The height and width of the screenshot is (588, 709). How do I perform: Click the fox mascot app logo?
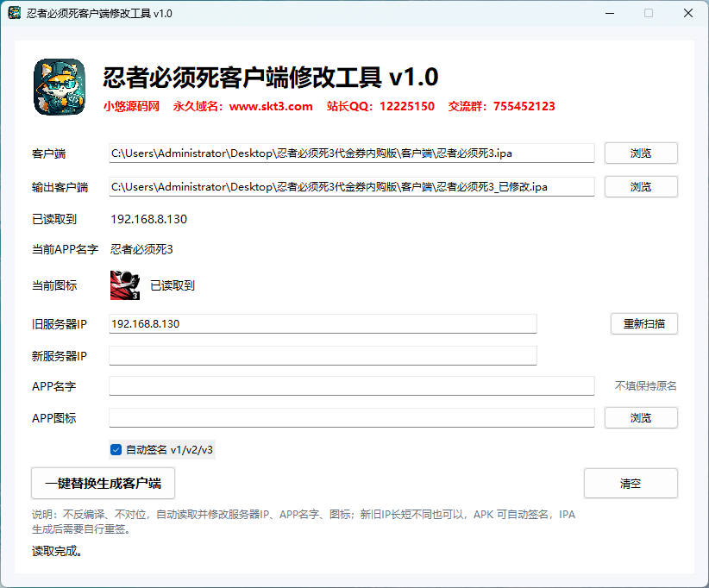coord(60,87)
